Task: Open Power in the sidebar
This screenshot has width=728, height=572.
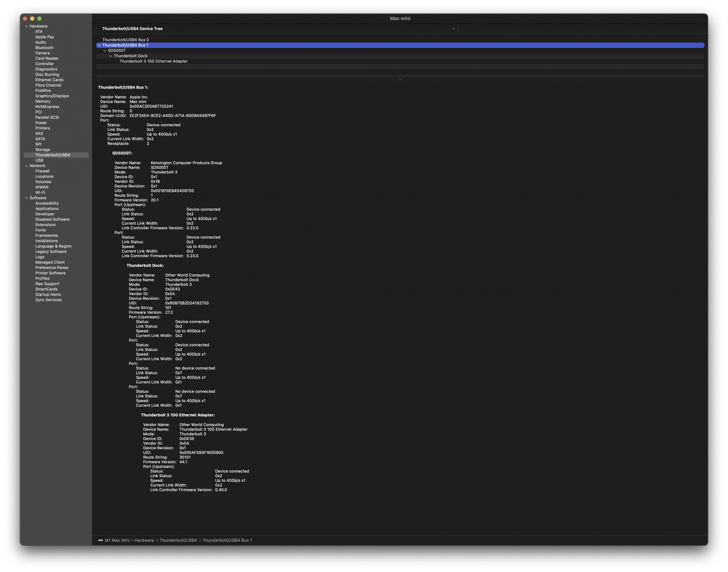Action: pyautogui.click(x=41, y=123)
